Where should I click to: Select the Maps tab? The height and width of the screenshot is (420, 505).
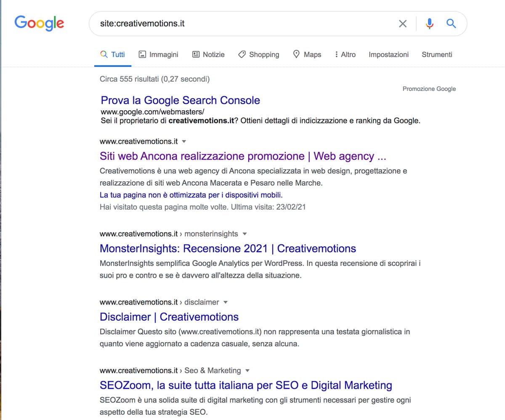tap(307, 54)
